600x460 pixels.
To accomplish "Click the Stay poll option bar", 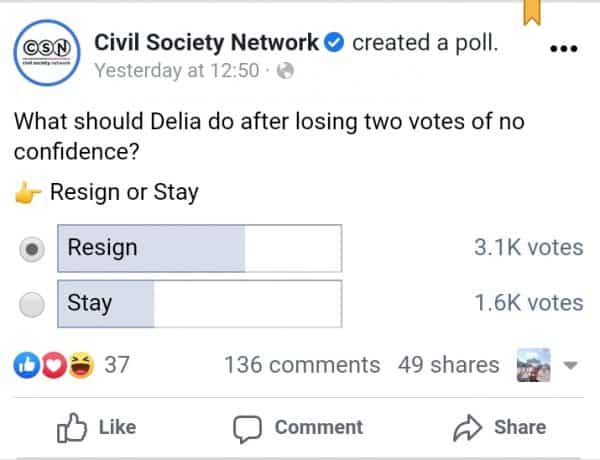I will tap(200, 303).
